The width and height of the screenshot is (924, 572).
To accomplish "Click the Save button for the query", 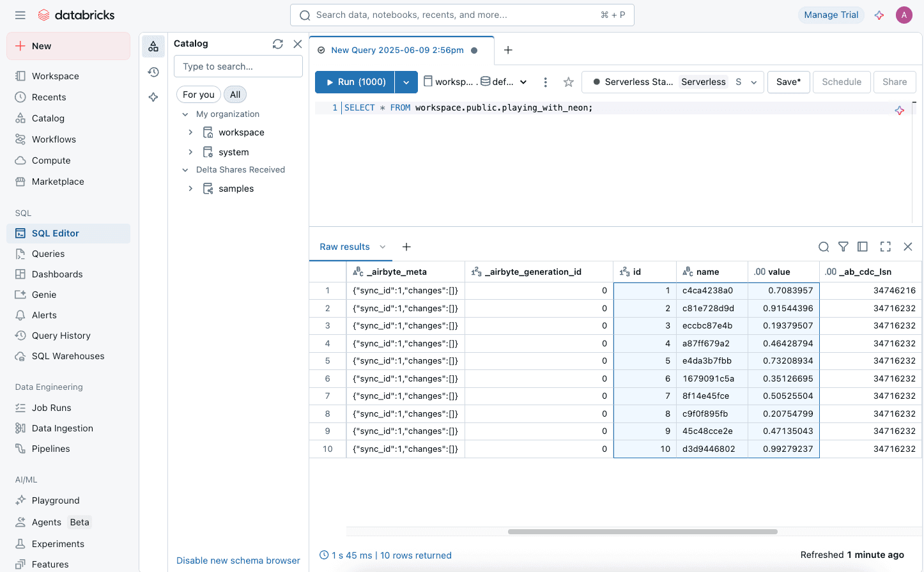I will pyautogui.click(x=788, y=82).
